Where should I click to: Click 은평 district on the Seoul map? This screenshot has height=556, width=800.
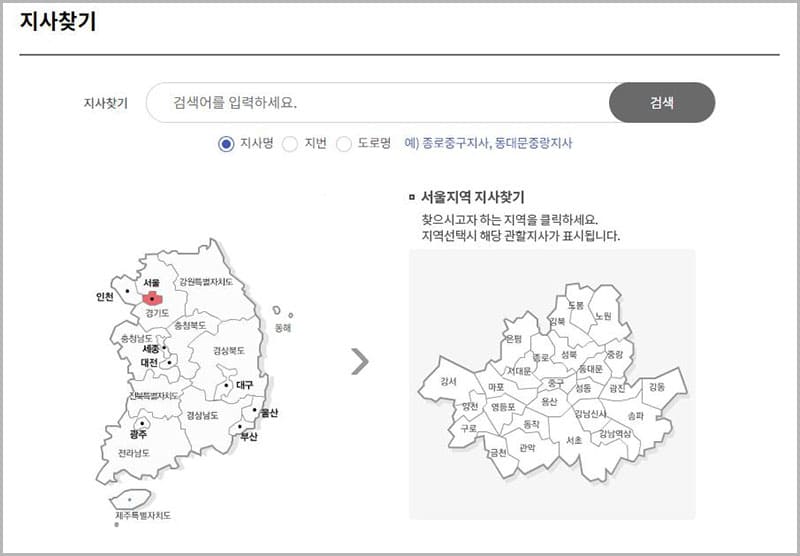click(513, 340)
